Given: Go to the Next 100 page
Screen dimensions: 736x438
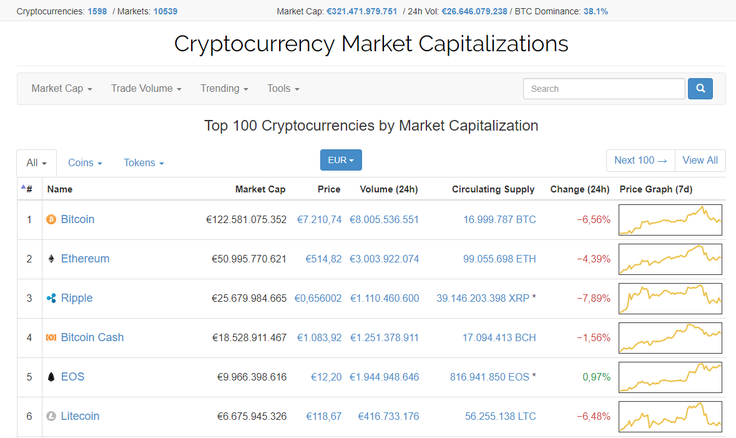Looking at the screenshot, I should 641,161.
